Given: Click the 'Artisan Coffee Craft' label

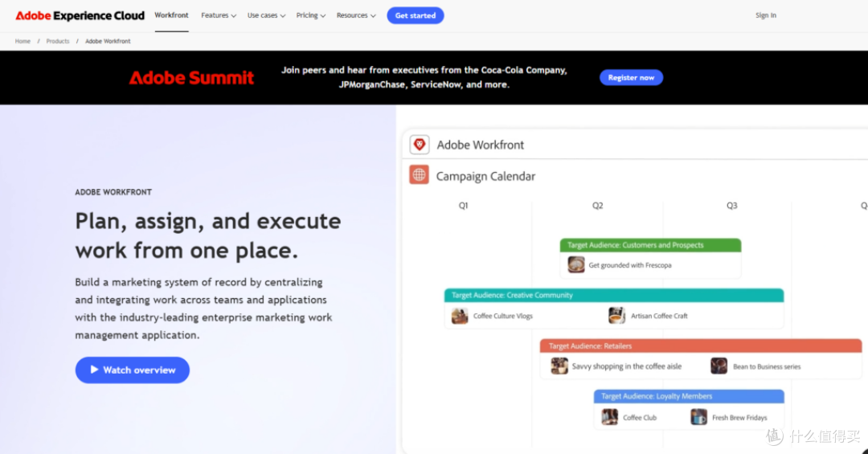Looking at the screenshot, I should click(659, 316).
